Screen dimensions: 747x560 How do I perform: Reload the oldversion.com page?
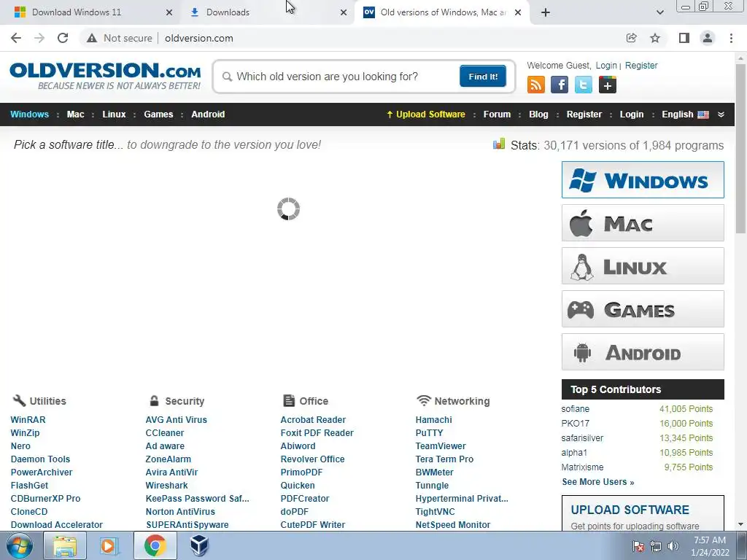click(63, 38)
